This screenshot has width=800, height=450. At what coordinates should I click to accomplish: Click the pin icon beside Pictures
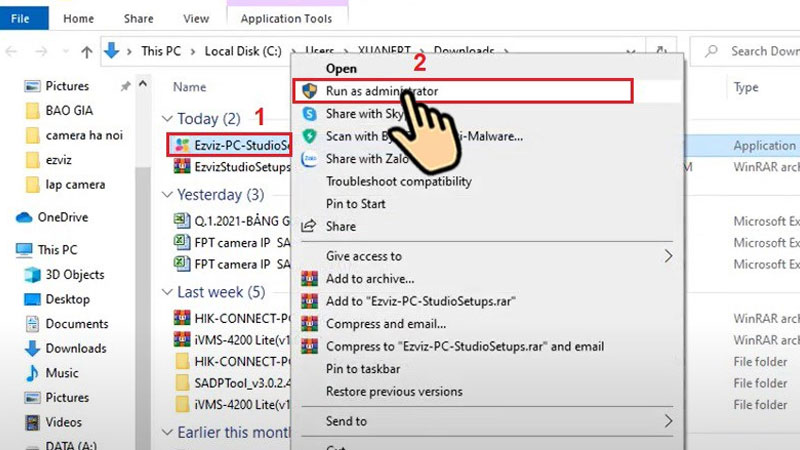pyautogui.click(x=126, y=86)
